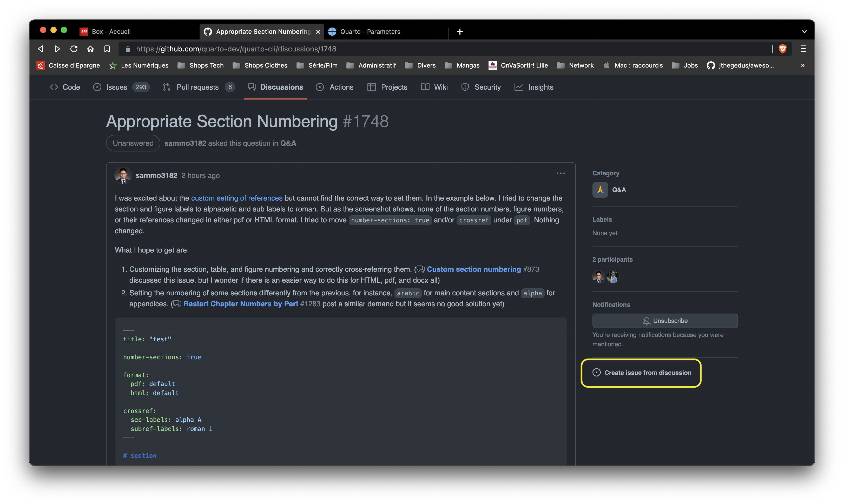Image resolution: width=844 pixels, height=504 pixels.
Task: Follow the custom setting of references link
Action: click(x=237, y=198)
